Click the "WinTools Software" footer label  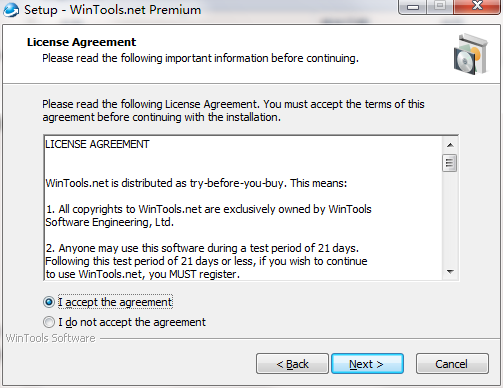51,338
